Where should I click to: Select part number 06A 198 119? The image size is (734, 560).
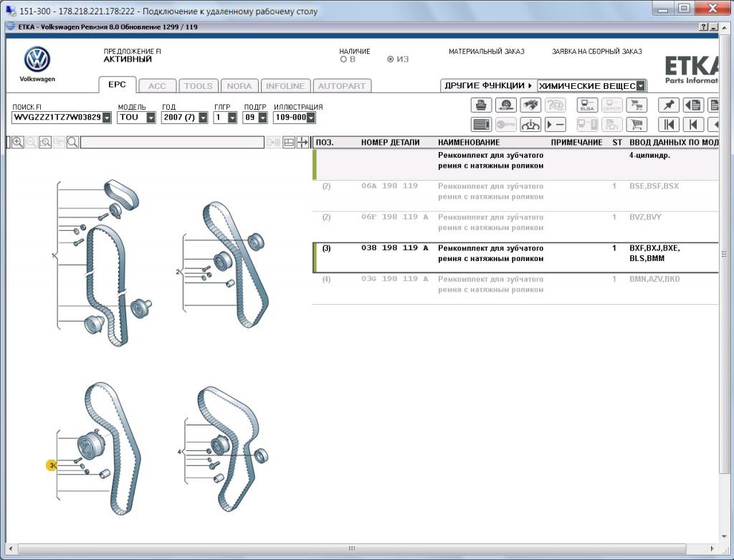pyautogui.click(x=389, y=186)
